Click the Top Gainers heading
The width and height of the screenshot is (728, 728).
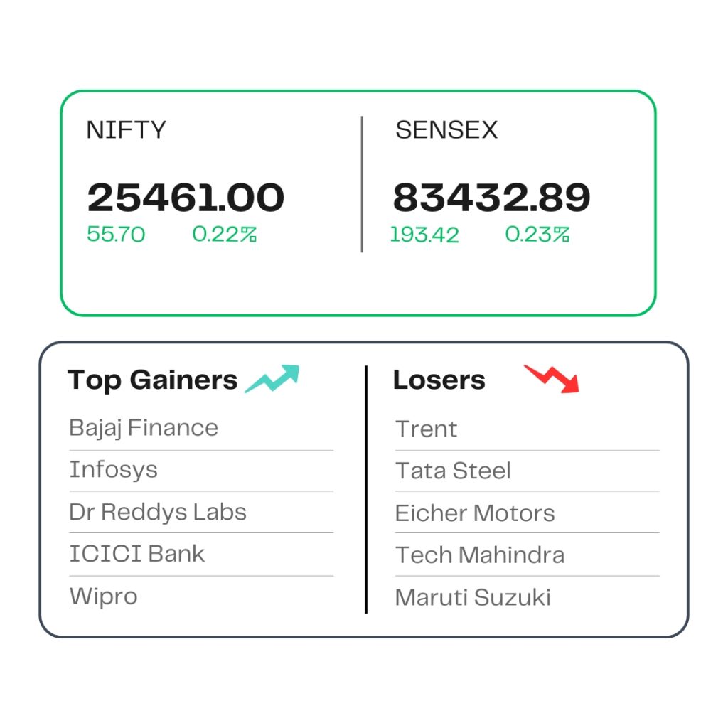tap(153, 380)
